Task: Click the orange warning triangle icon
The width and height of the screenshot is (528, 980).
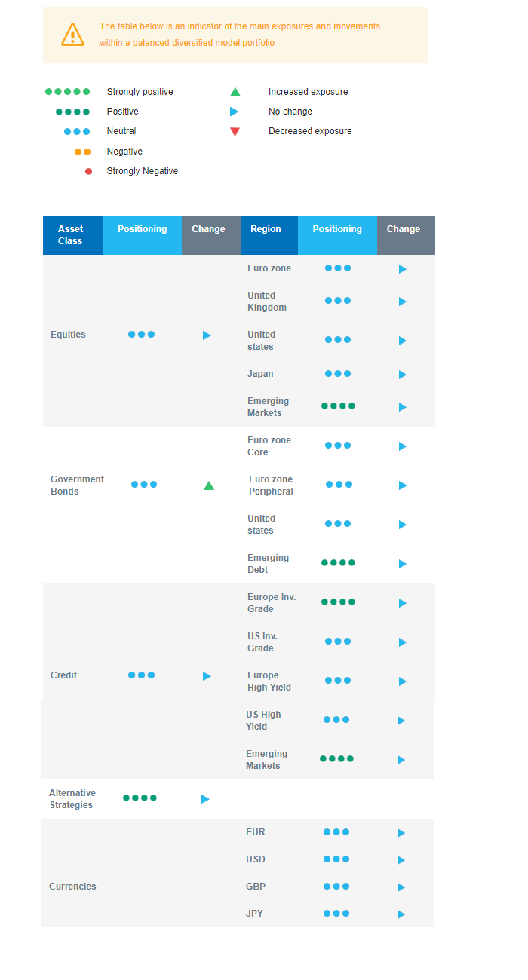Action: tap(72, 35)
